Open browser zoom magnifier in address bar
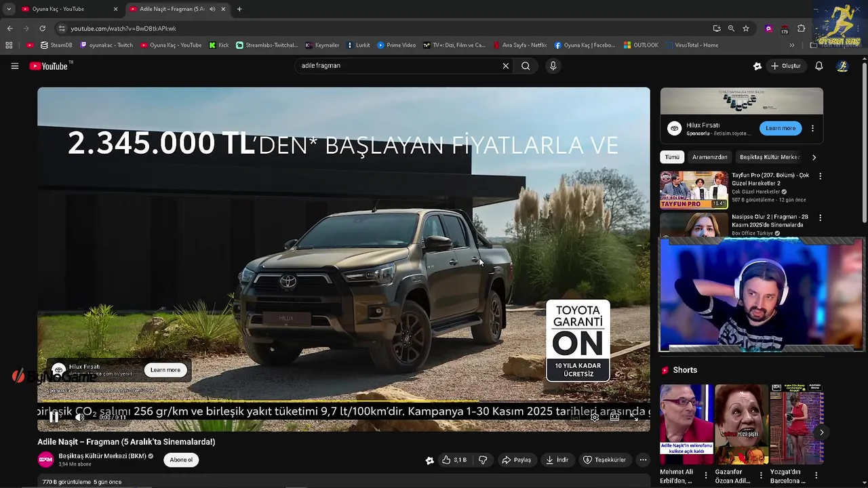The width and height of the screenshot is (868, 488). point(731,28)
